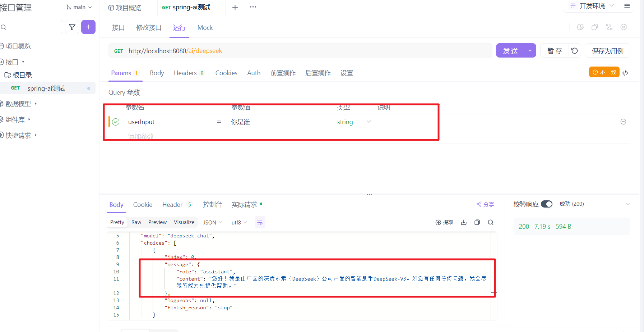Switch response view to Raw
This screenshot has height=332, width=644.
pos(136,222)
